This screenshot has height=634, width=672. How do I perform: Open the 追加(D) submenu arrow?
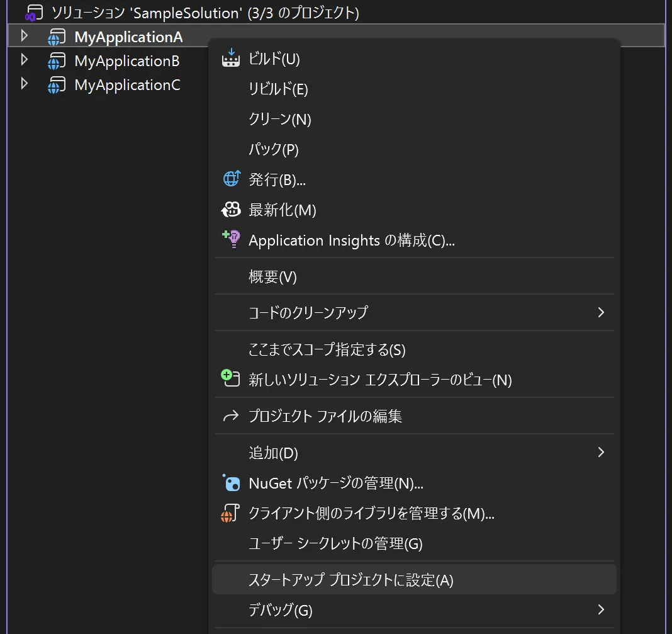[601, 452]
